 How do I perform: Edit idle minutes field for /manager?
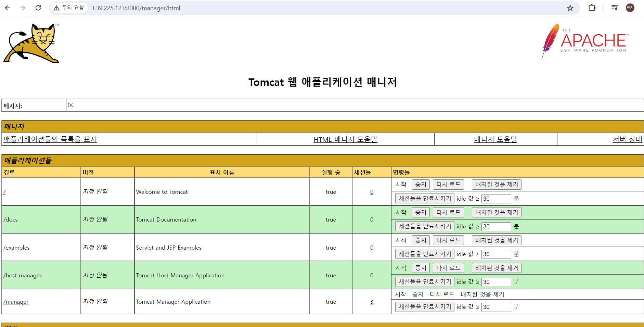coord(496,307)
